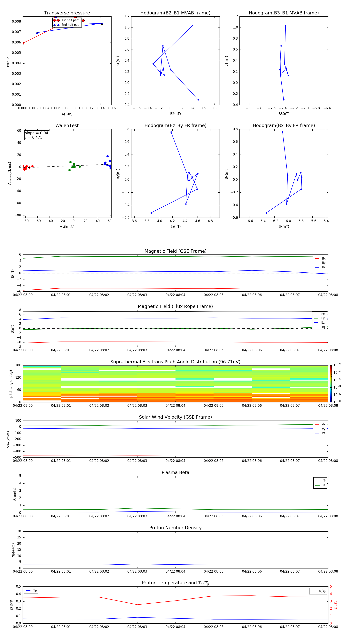Click the "Magnetic Field (Flux Rope Frame)" title
This screenshot has height=644, width=351.
tap(175, 307)
